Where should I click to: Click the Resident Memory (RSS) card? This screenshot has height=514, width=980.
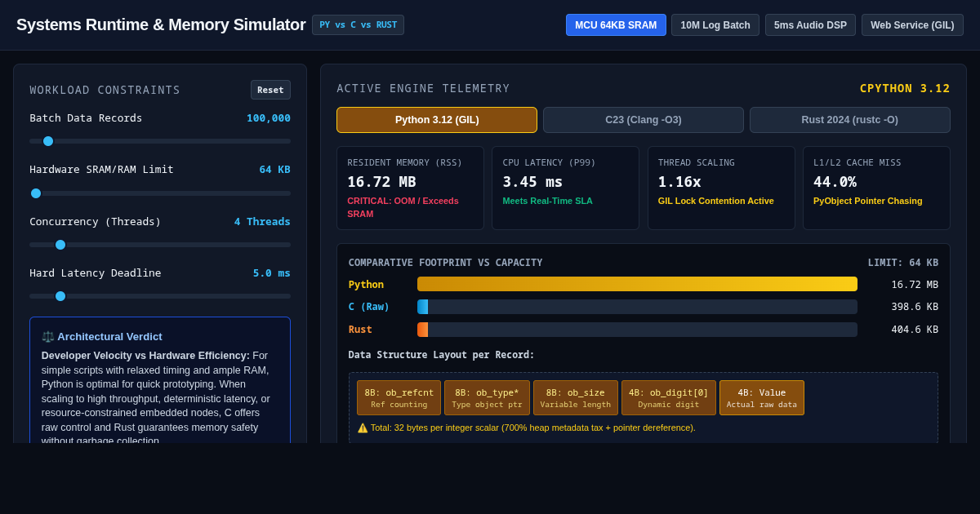click(410, 188)
